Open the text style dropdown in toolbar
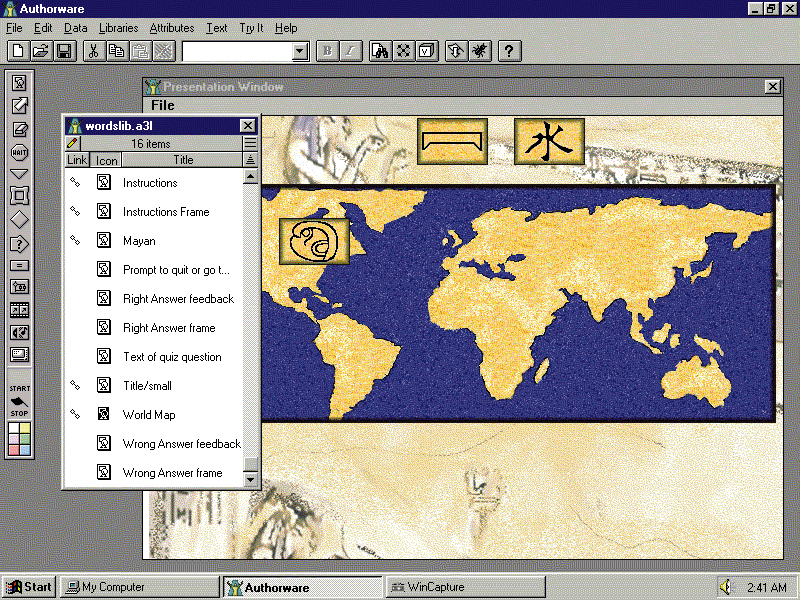800x600 pixels. coord(300,51)
